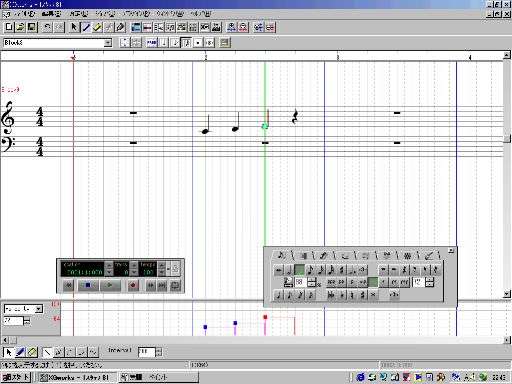Click the vertical scrollbar thumb of staff view

coord(507,138)
